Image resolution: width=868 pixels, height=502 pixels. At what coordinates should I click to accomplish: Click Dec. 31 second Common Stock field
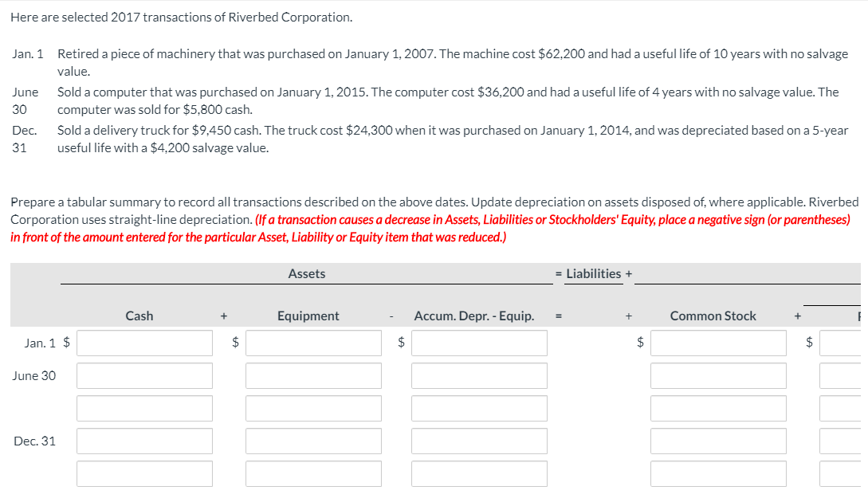coord(718,473)
